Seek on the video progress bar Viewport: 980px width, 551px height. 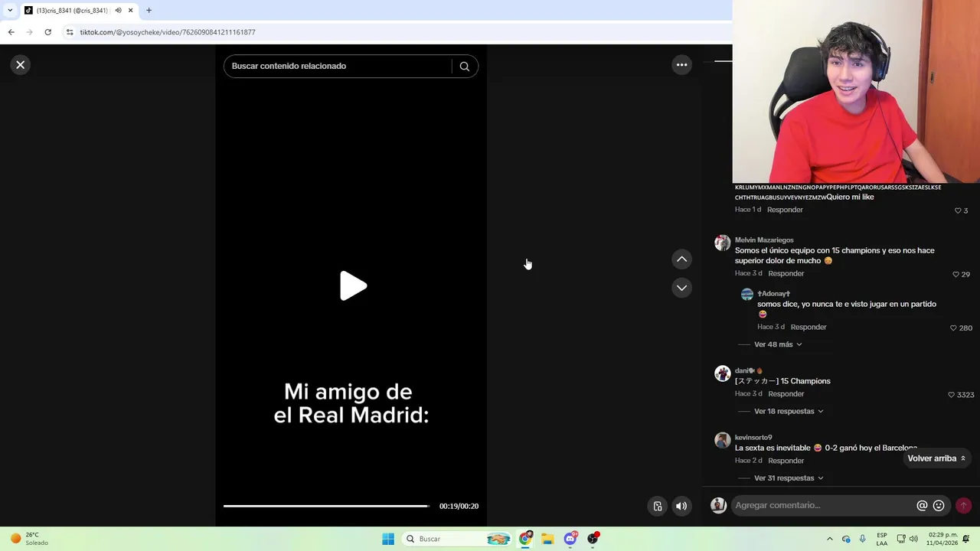pos(326,506)
